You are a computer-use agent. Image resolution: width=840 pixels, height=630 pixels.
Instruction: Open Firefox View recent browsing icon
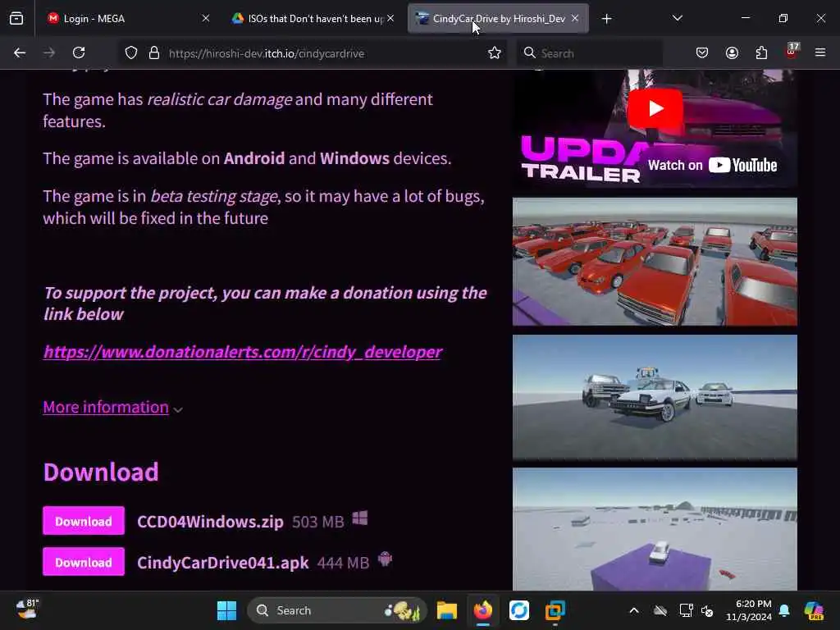click(16, 18)
